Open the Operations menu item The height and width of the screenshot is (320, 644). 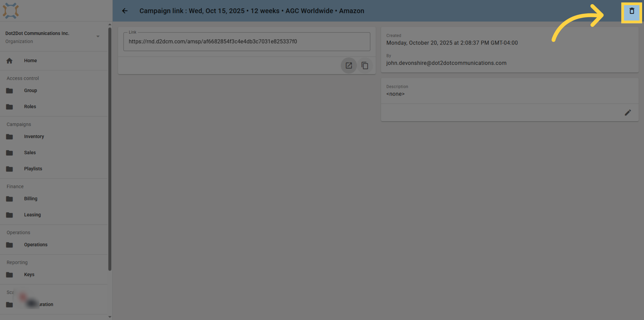click(x=54, y=245)
